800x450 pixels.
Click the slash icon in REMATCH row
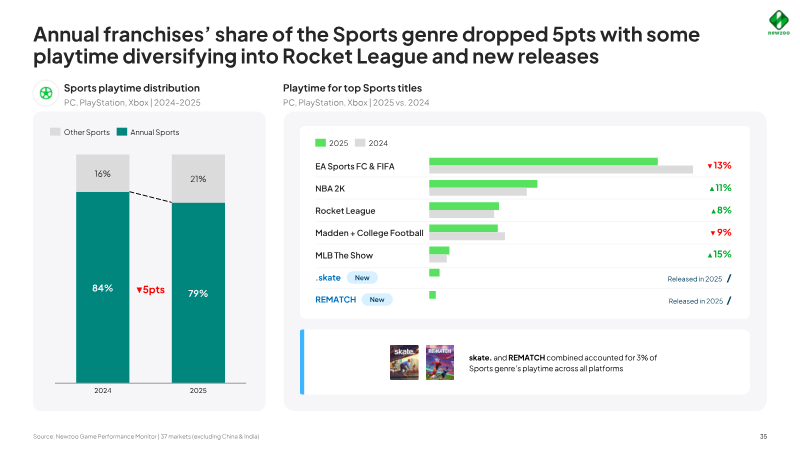point(729,301)
